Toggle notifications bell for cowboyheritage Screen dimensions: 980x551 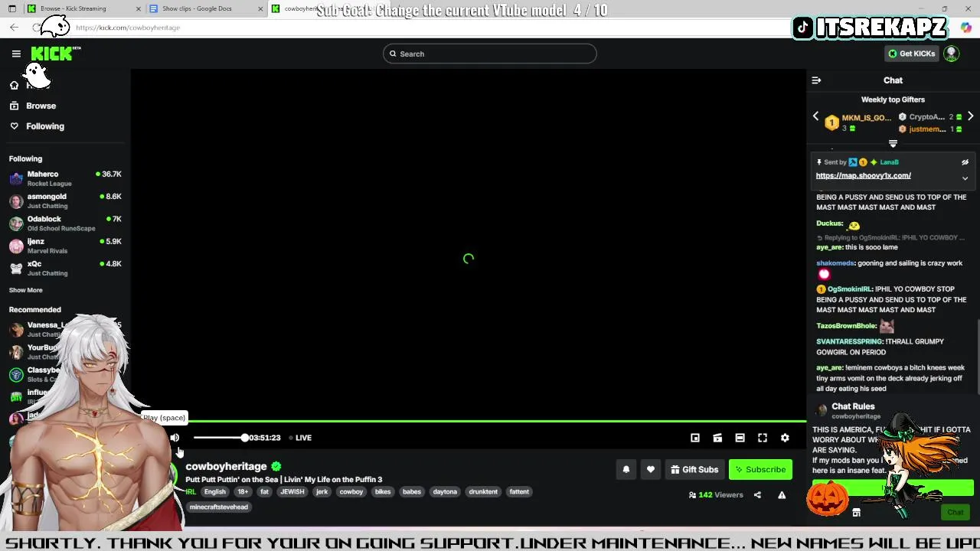(626, 470)
